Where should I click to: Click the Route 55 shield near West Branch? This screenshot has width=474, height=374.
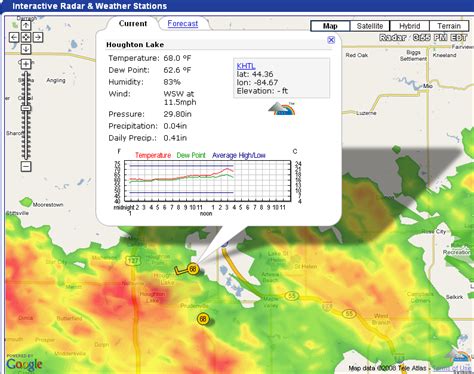(x=349, y=314)
